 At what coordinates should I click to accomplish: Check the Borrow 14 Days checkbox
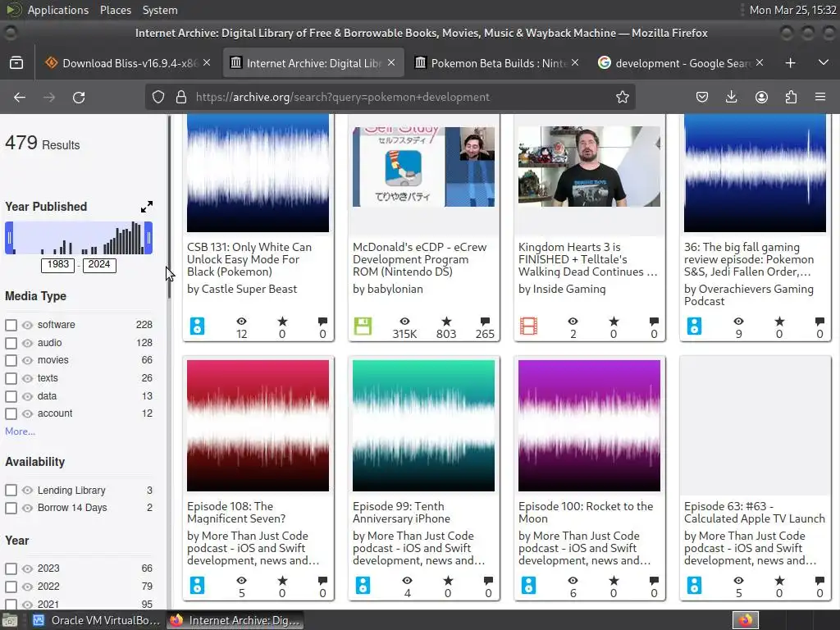(x=11, y=508)
